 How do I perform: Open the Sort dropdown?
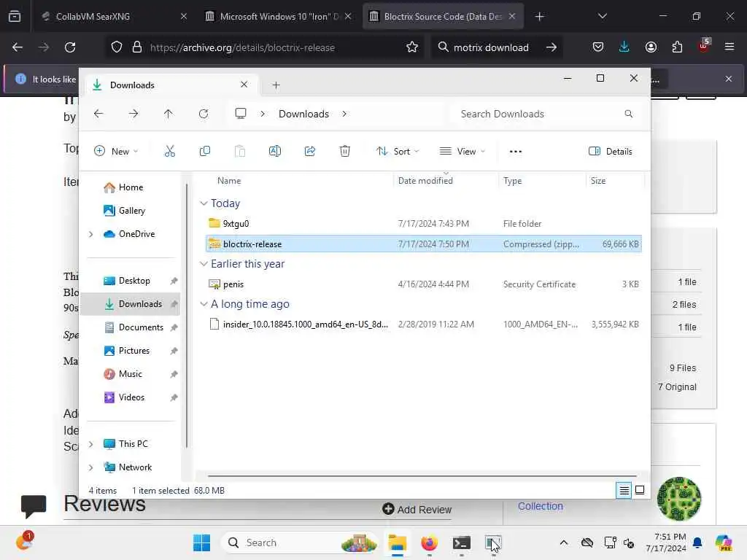(397, 152)
